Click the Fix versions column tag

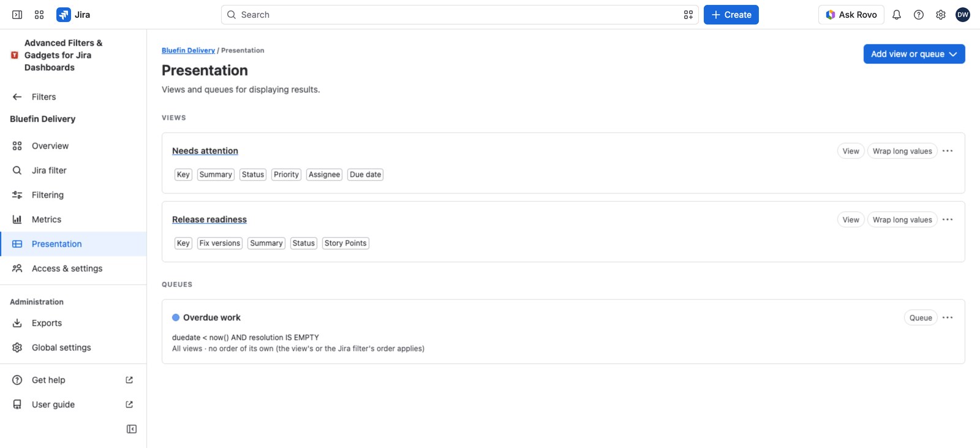[x=220, y=243]
